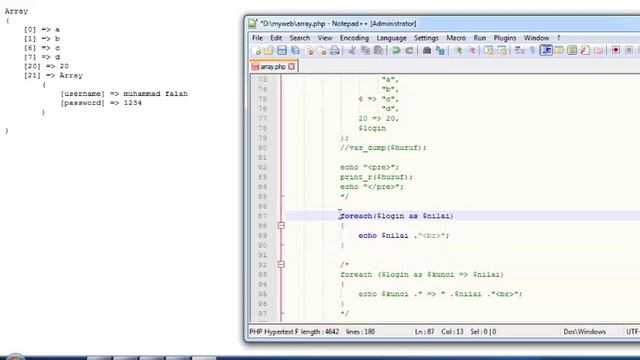The width and height of the screenshot is (640, 360).
Task: Close the array.php tab with its X
Action: pos(291,67)
